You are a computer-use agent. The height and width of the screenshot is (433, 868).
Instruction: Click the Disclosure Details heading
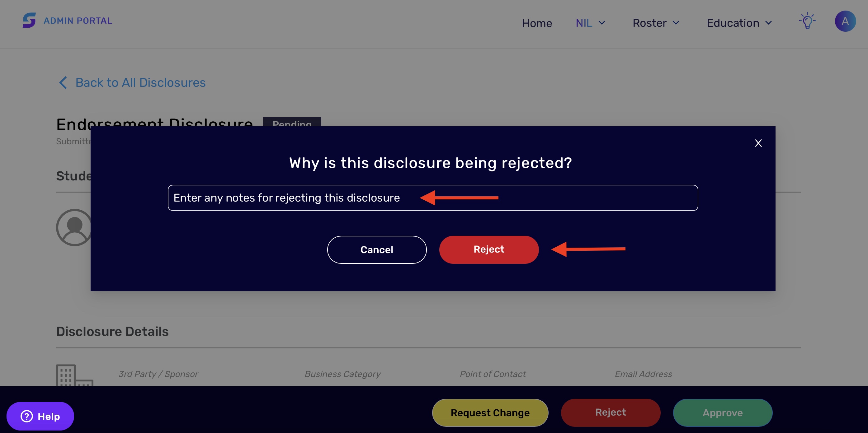click(112, 332)
